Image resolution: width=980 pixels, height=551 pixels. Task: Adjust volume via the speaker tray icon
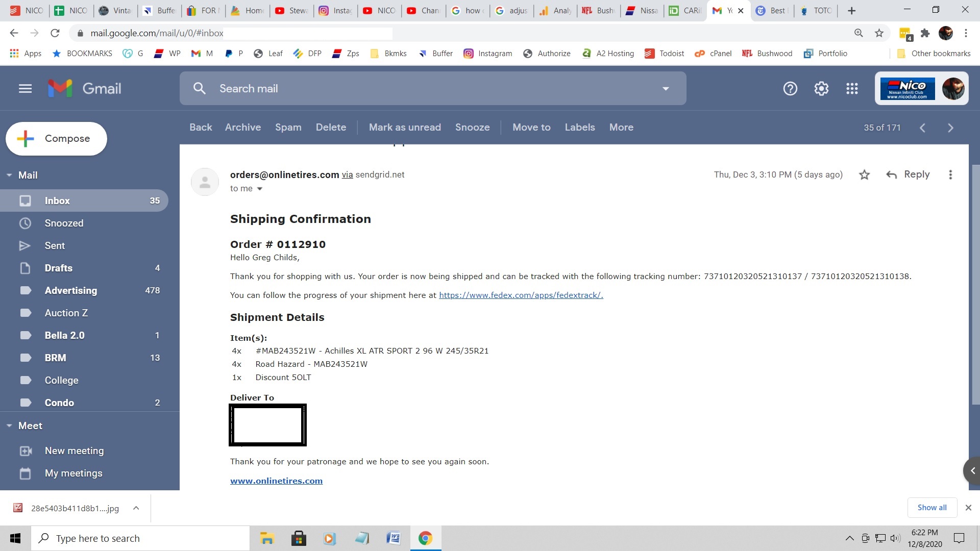coord(895,538)
